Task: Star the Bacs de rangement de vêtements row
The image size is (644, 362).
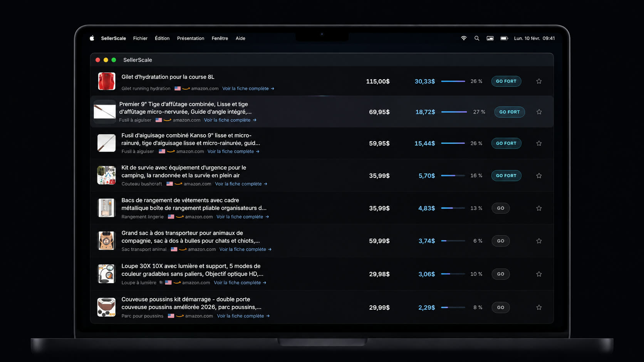Action: (x=539, y=208)
